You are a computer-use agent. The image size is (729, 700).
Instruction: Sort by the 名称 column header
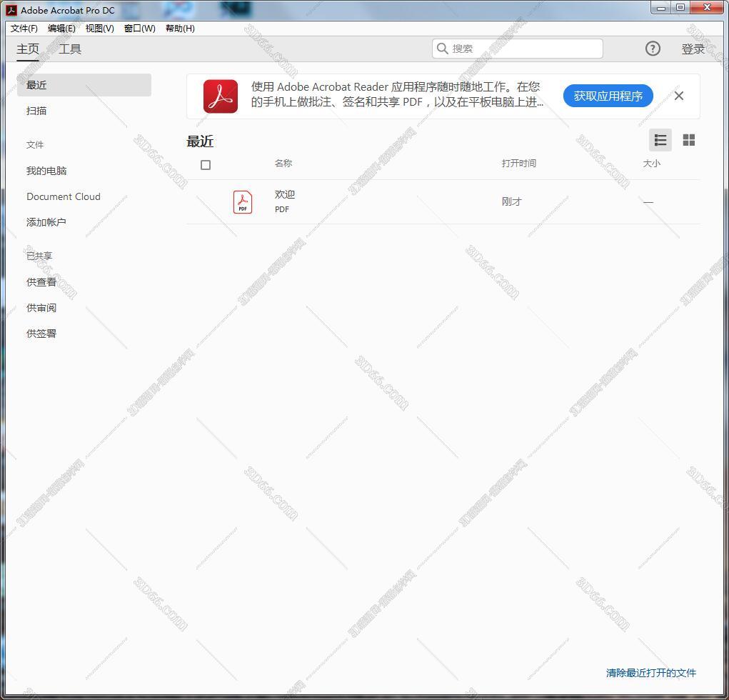(283, 164)
